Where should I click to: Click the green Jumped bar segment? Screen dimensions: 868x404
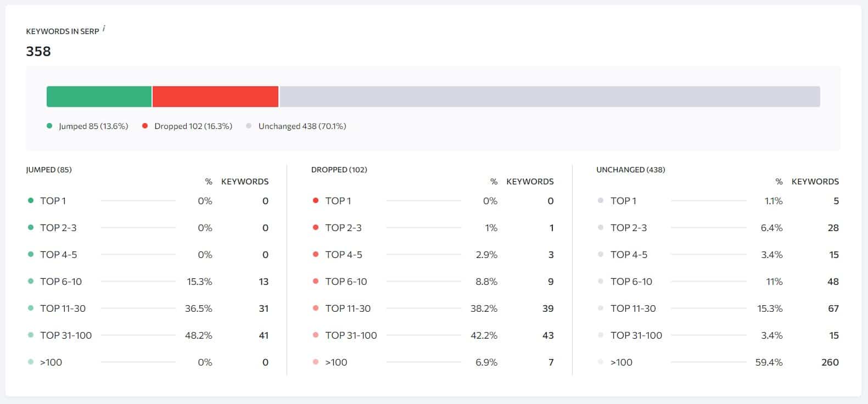point(99,97)
